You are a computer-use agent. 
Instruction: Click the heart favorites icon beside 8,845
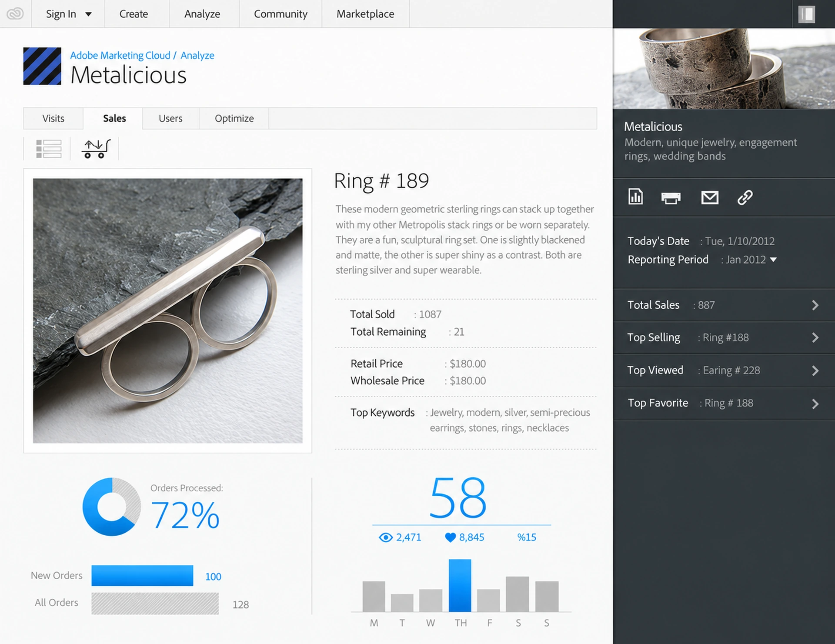point(450,537)
